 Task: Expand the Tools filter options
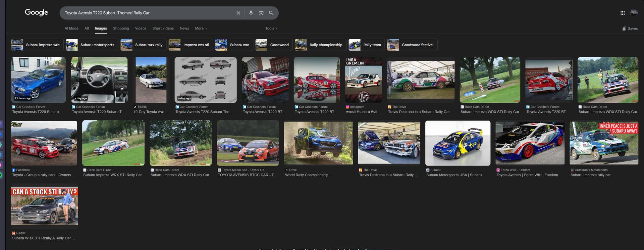271,29
